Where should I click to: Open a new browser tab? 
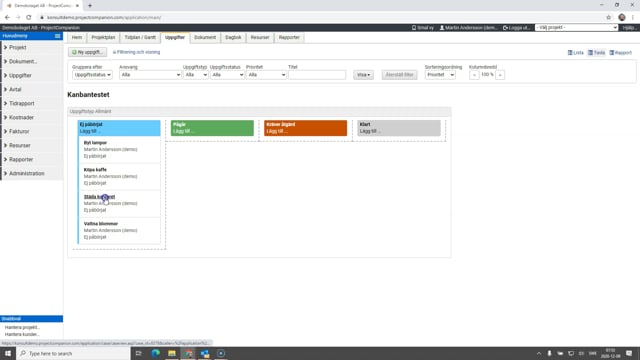(x=90, y=6)
